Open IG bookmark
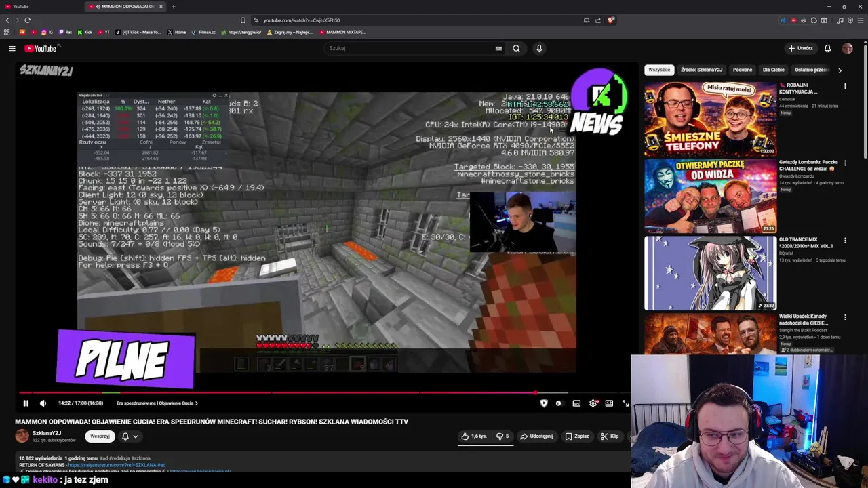Viewport: 868px width, 488px height. [47, 32]
